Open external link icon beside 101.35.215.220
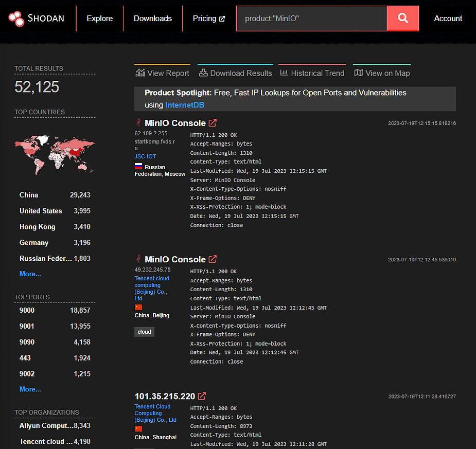 202,396
